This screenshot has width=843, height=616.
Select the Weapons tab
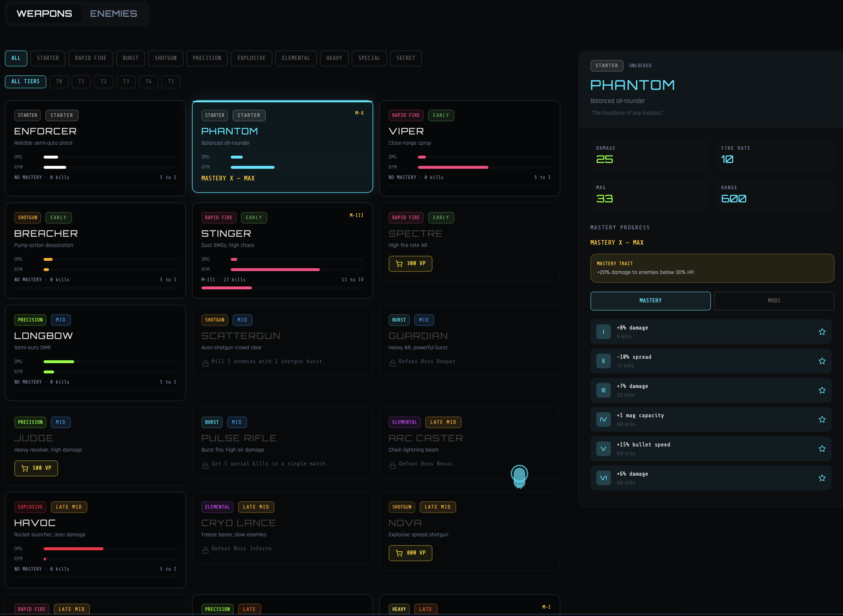tap(44, 14)
